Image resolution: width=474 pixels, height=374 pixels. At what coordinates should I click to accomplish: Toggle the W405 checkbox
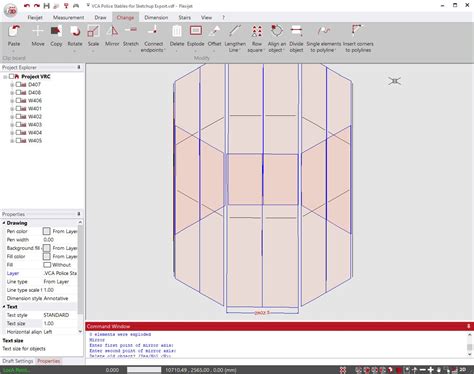[x=18, y=141]
